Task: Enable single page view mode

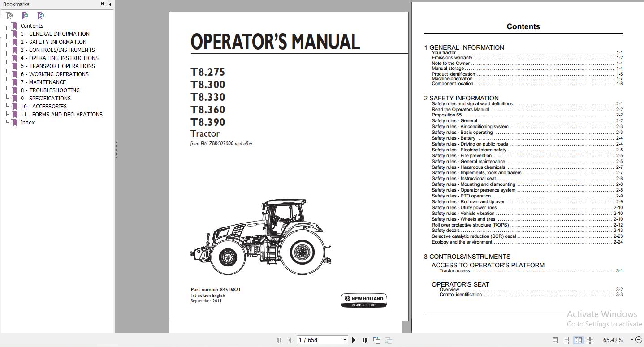Action: (x=555, y=340)
